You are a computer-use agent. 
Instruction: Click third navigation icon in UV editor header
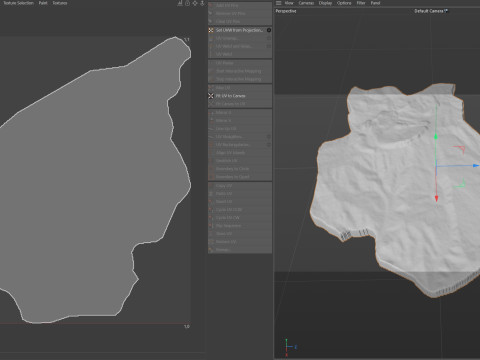[195, 3]
